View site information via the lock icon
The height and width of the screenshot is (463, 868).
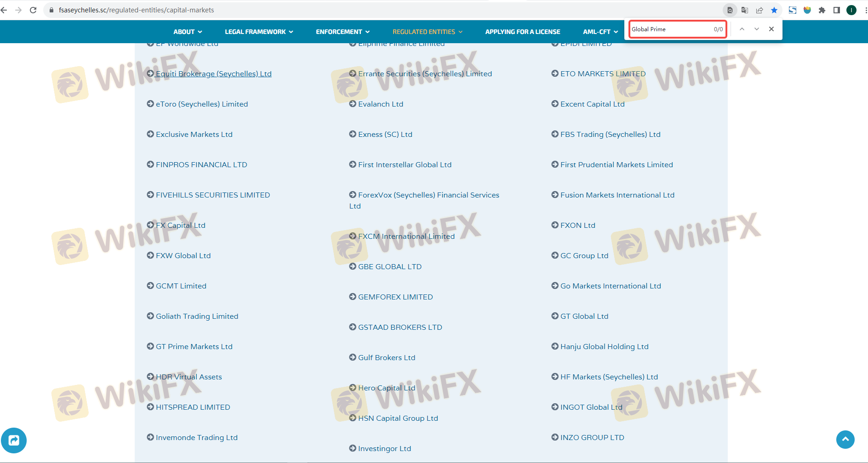pyautogui.click(x=51, y=10)
